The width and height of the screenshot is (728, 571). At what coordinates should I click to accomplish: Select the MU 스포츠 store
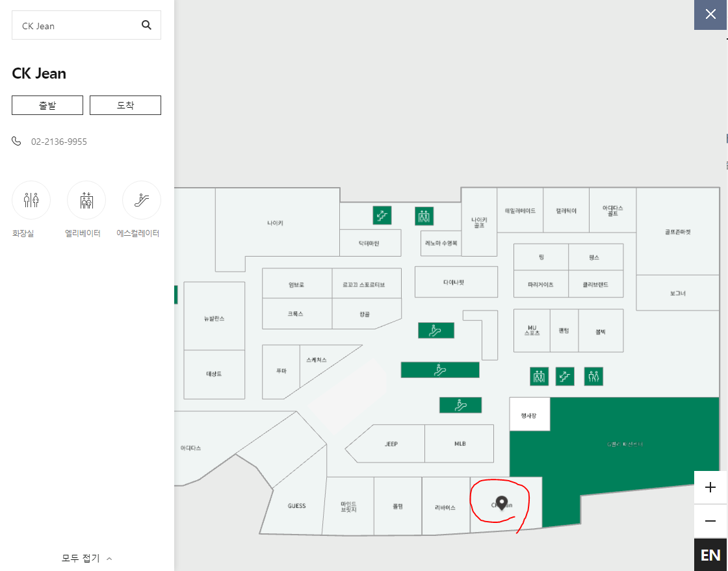[532, 330]
